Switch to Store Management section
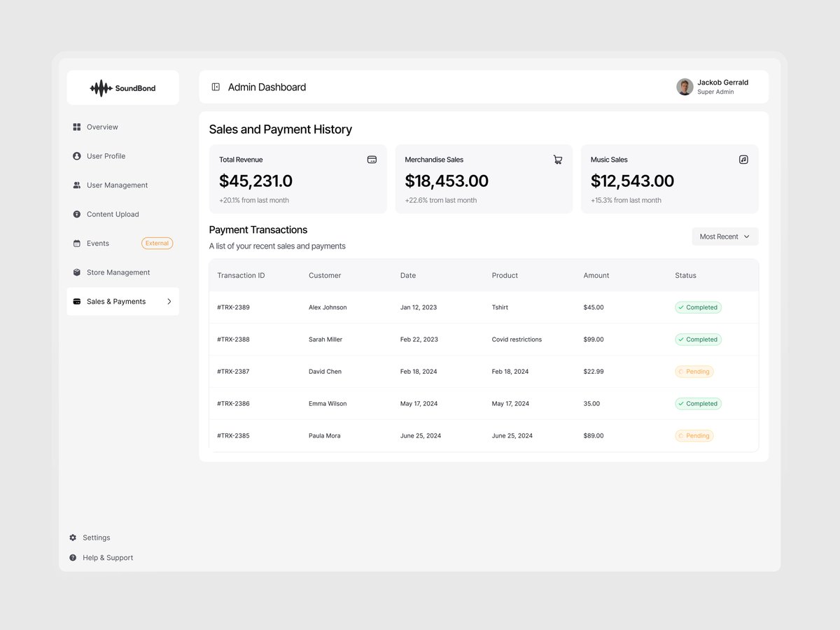Viewport: 840px width, 630px height. click(76, 272)
